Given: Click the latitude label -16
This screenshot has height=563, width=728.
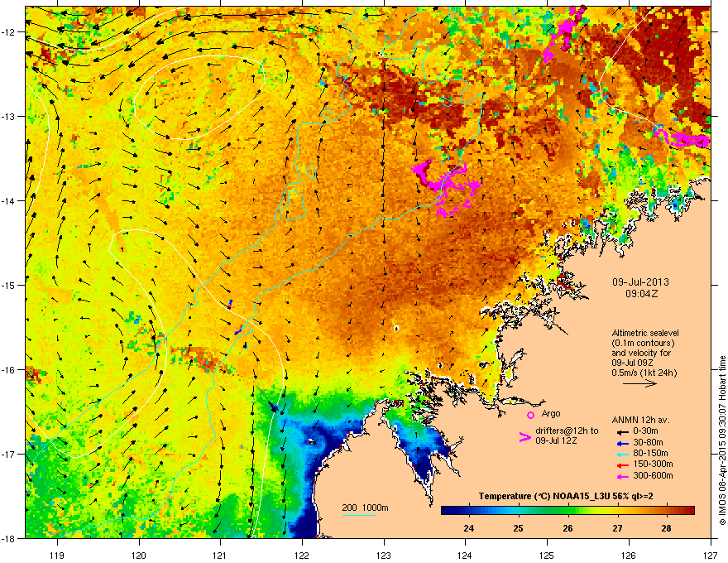Looking at the screenshot, I should (9, 369).
